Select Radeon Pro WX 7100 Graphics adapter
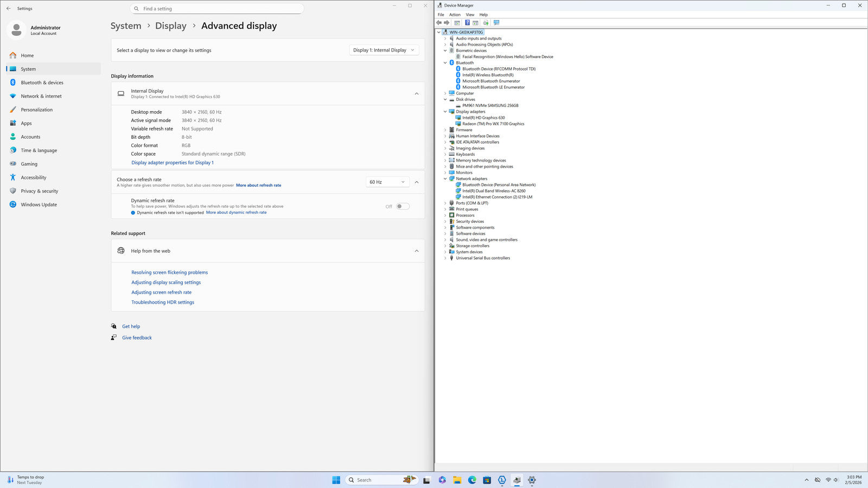Image resolution: width=868 pixels, height=488 pixels. click(493, 124)
